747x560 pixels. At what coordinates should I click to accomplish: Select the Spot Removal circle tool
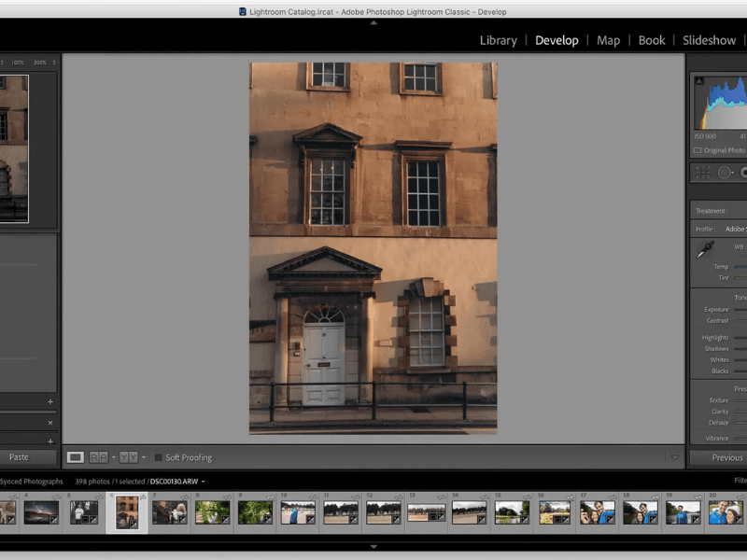[x=726, y=173]
